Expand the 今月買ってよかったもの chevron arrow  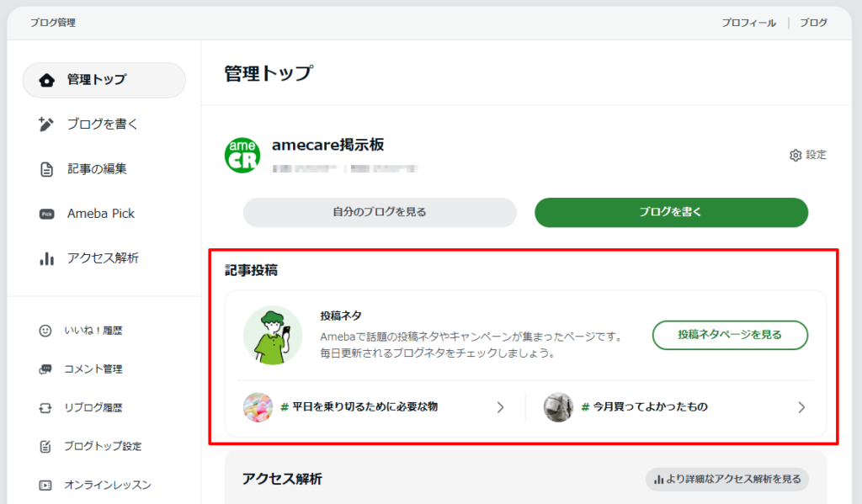pyautogui.click(x=801, y=407)
